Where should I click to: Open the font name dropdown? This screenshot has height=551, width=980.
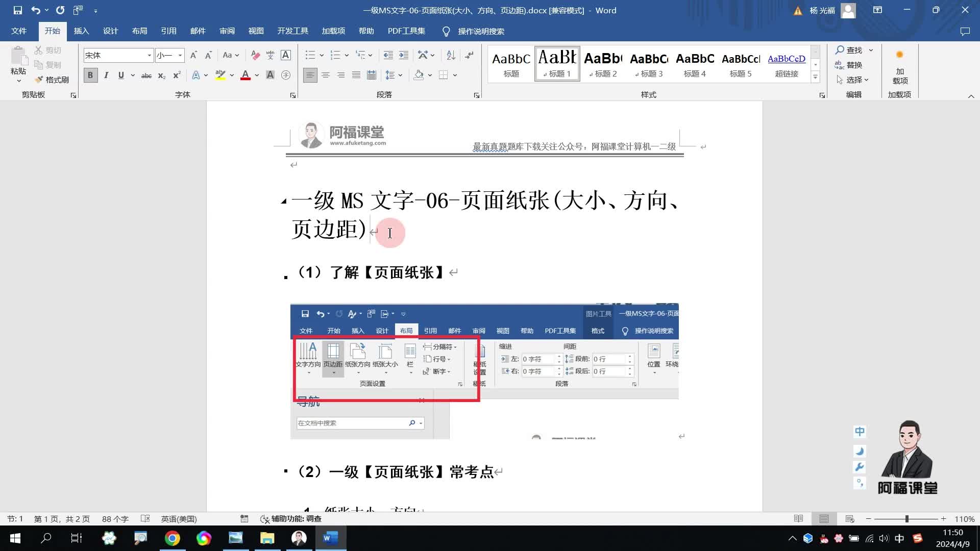149,55
